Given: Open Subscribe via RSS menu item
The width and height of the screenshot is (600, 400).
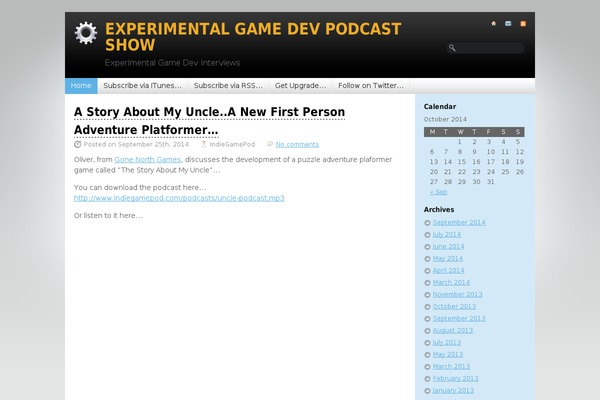Looking at the screenshot, I should click(228, 86).
